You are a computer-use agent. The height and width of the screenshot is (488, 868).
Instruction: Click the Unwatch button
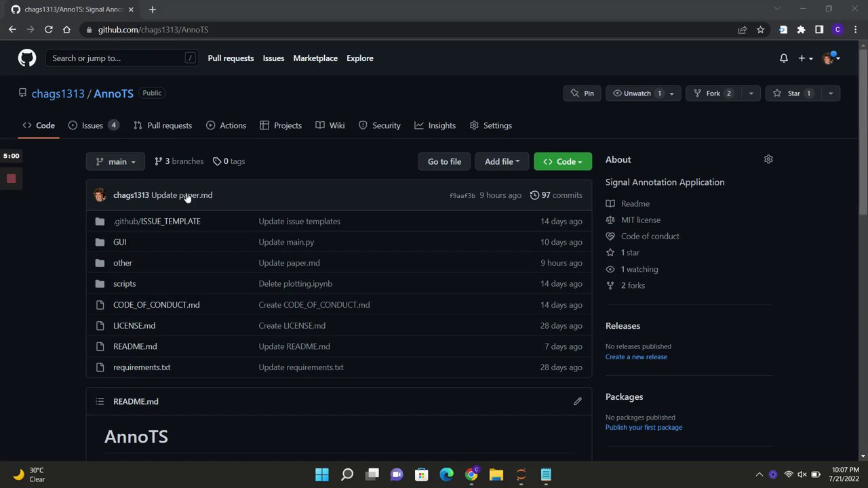(637, 94)
